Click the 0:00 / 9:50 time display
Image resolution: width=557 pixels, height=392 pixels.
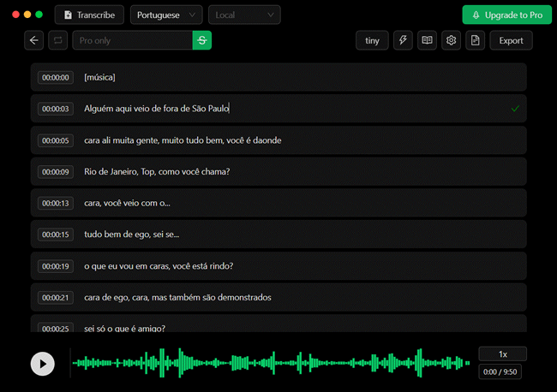(x=500, y=371)
